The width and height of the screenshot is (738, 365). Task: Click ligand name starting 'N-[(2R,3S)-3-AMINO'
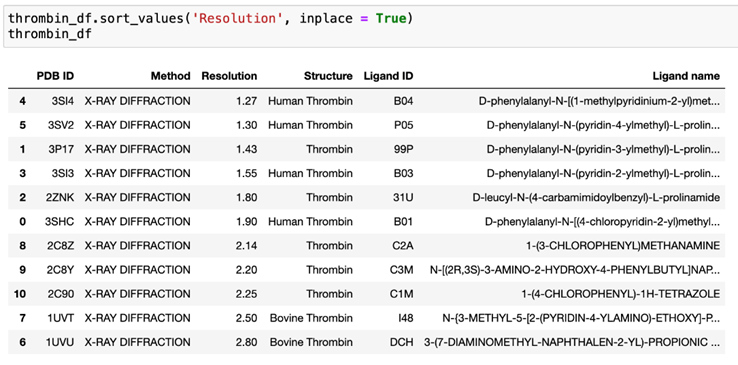pyautogui.click(x=575, y=270)
